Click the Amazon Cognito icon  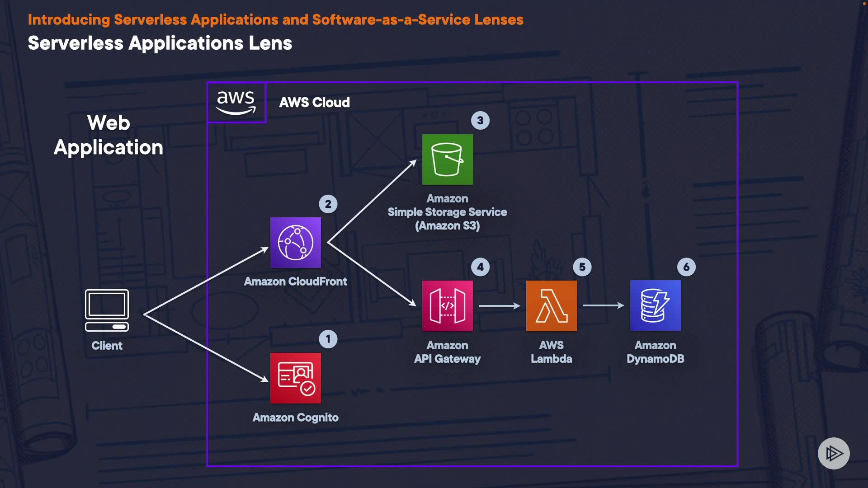click(x=296, y=378)
